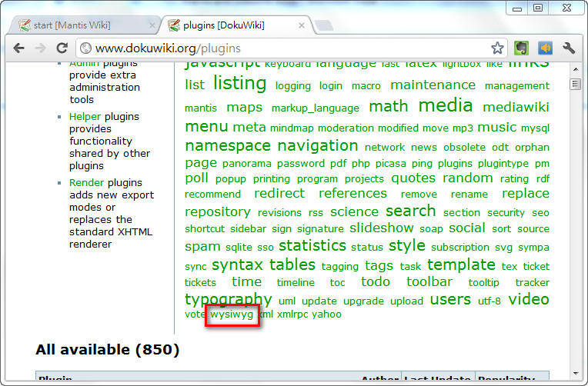
Task: Click the vertical scrollbar thumb
Action: pyautogui.click(x=575, y=84)
